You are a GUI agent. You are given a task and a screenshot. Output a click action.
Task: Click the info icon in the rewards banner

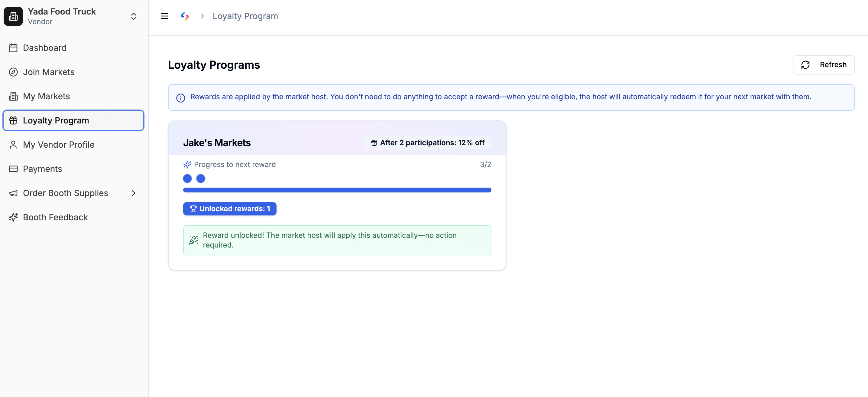(x=181, y=98)
